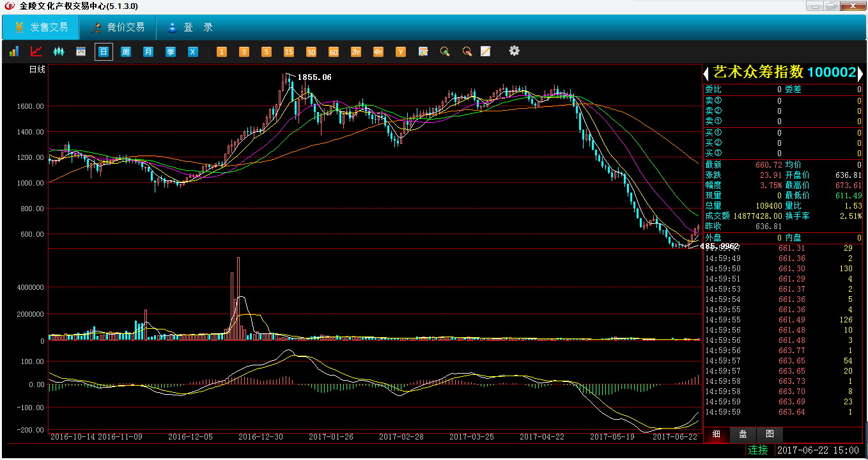Click the 2017-05-19 date axis label
868x460 pixels.
[612, 437]
